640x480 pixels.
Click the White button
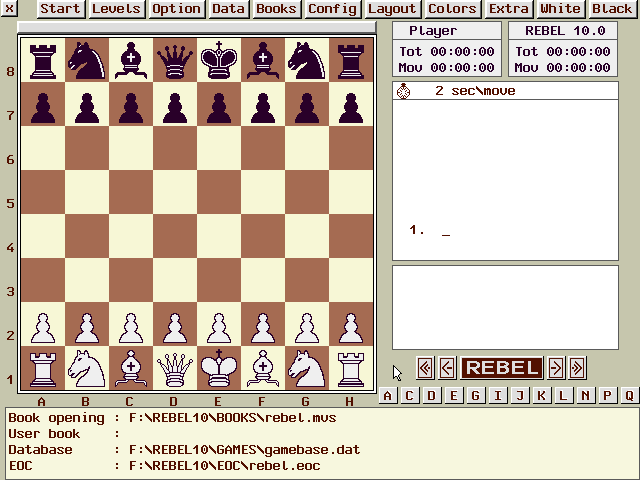561,9
